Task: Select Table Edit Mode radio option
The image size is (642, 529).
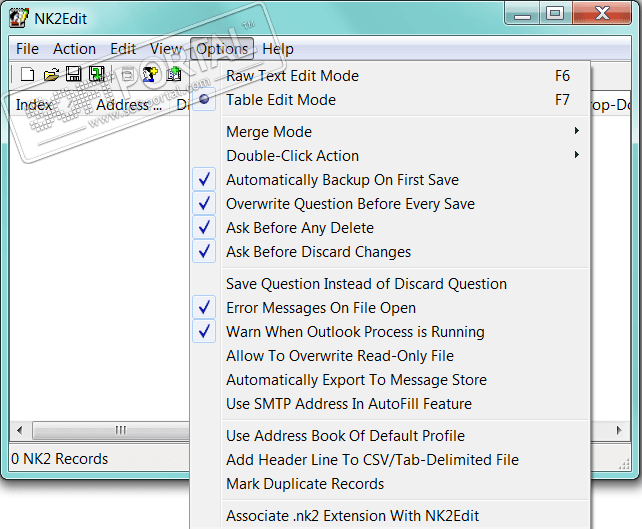Action: 391,100
